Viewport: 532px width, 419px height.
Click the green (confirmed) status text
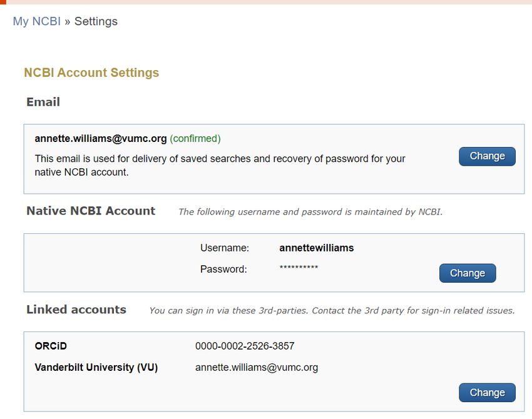point(195,139)
